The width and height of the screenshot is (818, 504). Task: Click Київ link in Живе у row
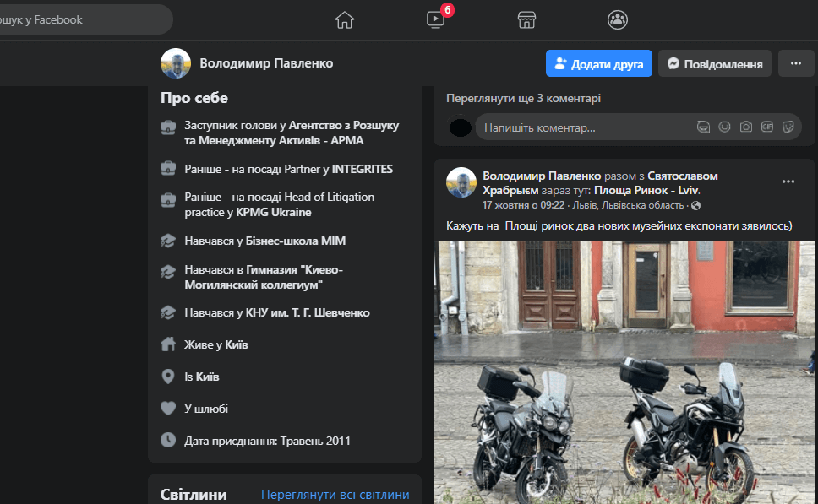(x=237, y=344)
